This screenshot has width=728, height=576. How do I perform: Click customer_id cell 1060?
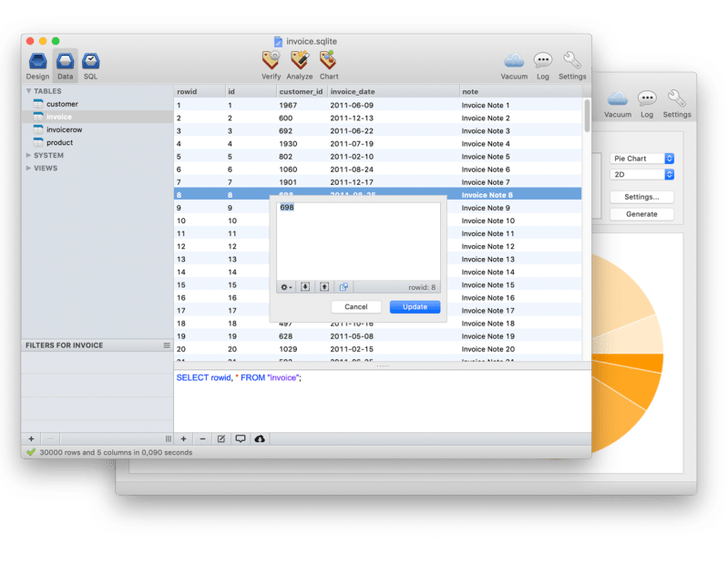[x=288, y=170]
